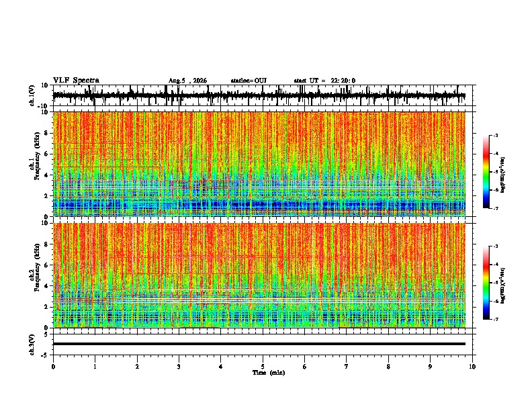Click the "-7" label on ch.2 colorbar
The image size is (532, 411).
pos(496,320)
